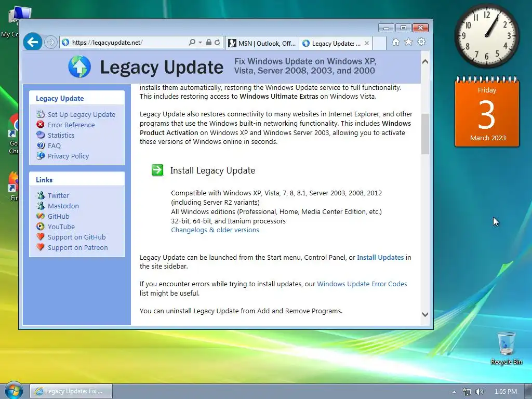Select the Recycle Bin desktop icon

tap(506, 348)
